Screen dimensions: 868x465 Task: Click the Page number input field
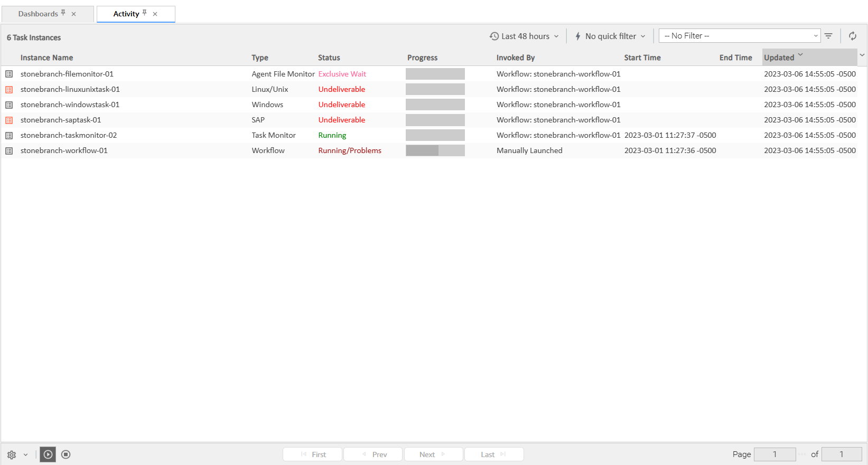[x=774, y=454]
